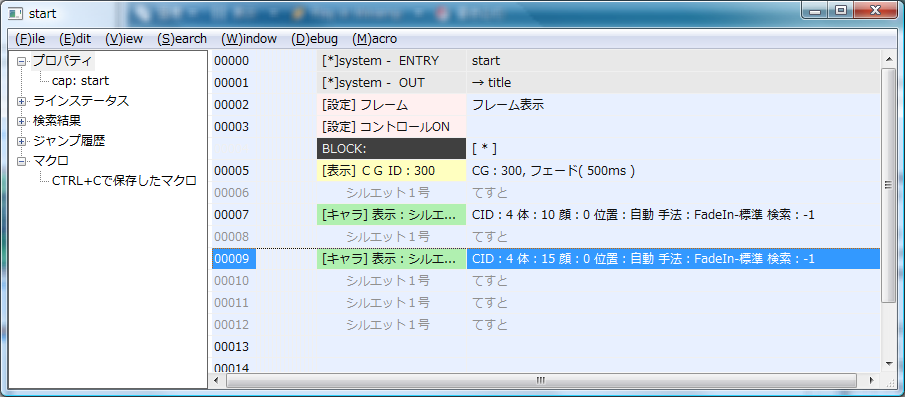
Task: Click シルエット１号 in row 00008
Action: pos(388,237)
